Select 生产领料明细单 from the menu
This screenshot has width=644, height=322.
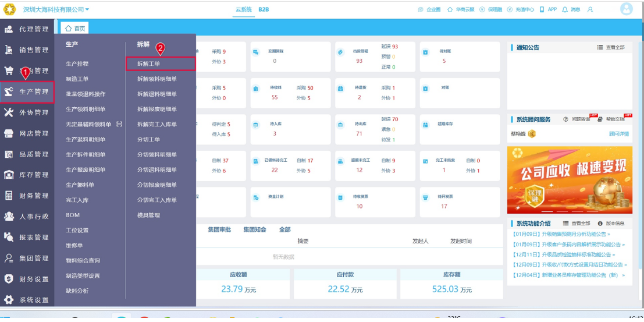click(86, 109)
